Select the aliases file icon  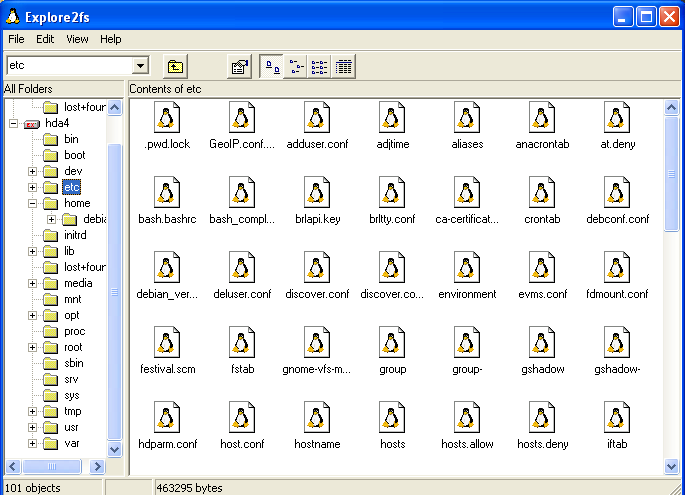(x=467, y=117)
